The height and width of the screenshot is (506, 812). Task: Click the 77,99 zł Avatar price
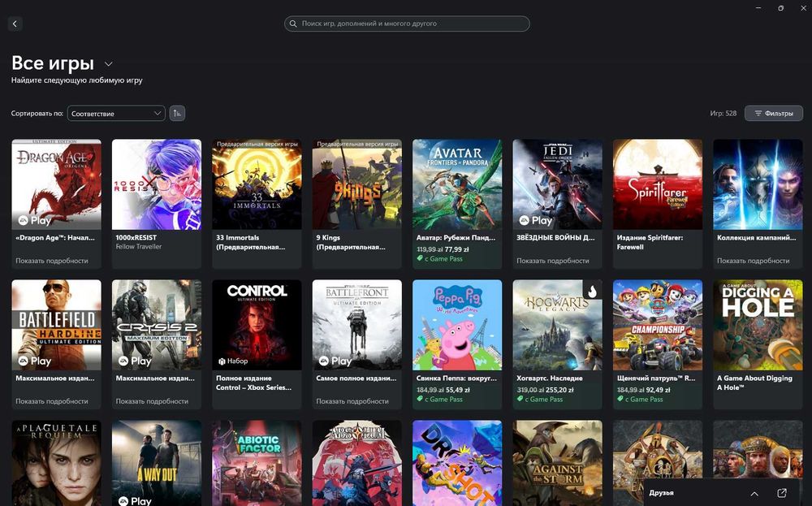click(x=456, y=249)
